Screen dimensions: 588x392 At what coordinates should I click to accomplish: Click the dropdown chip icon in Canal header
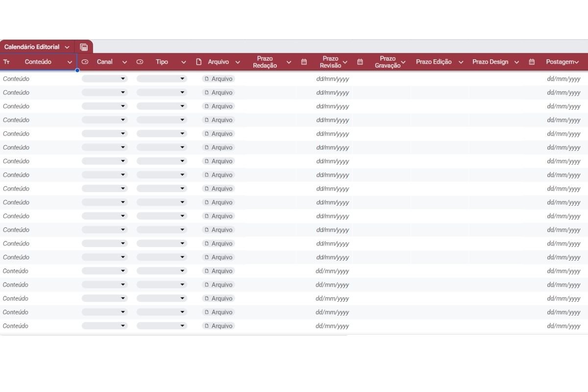[85, 62]
